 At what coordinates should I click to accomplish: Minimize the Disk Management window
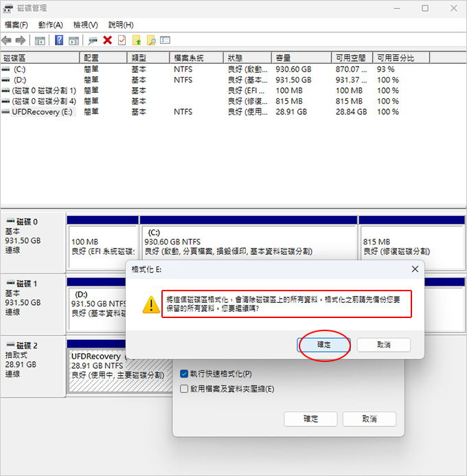pos(397,8)
